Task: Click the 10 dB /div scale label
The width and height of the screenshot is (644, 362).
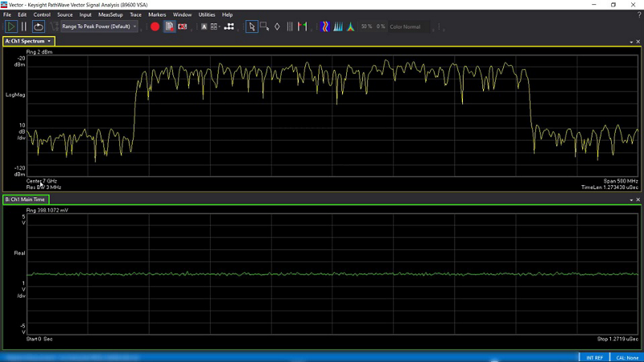Action: (x=22, y=131)
